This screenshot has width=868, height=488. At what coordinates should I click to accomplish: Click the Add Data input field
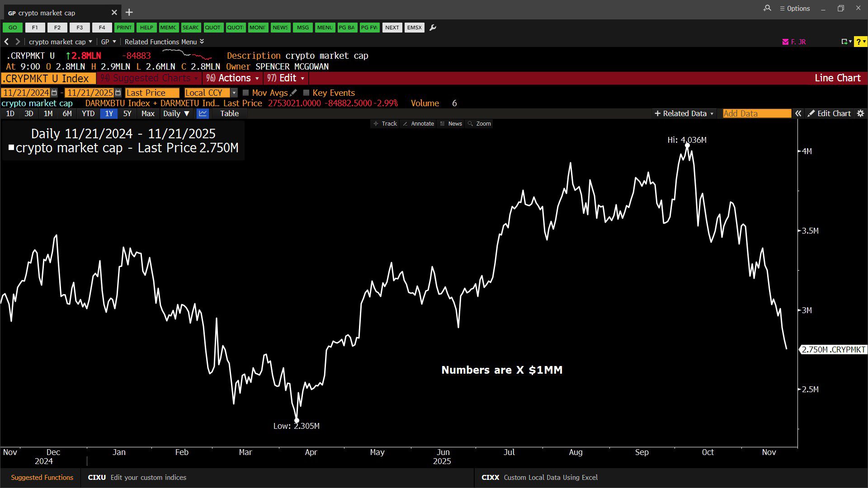click(x=756, y=113)
